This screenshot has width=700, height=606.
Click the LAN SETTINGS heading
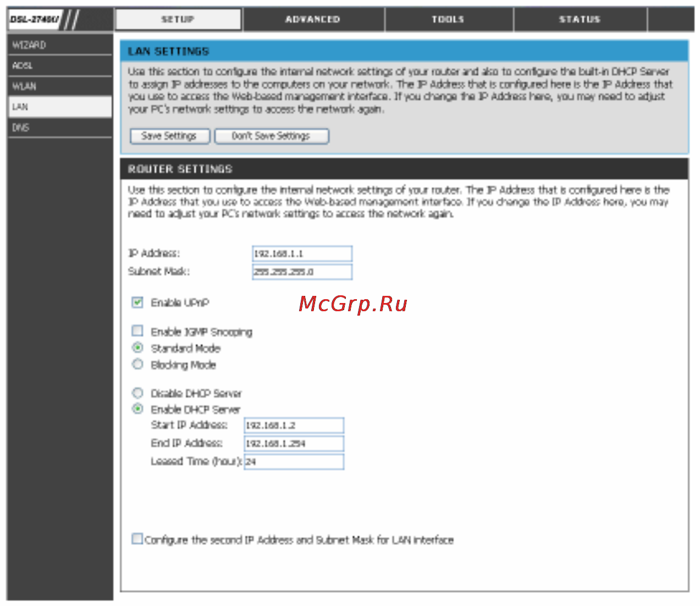pos(168,51)
